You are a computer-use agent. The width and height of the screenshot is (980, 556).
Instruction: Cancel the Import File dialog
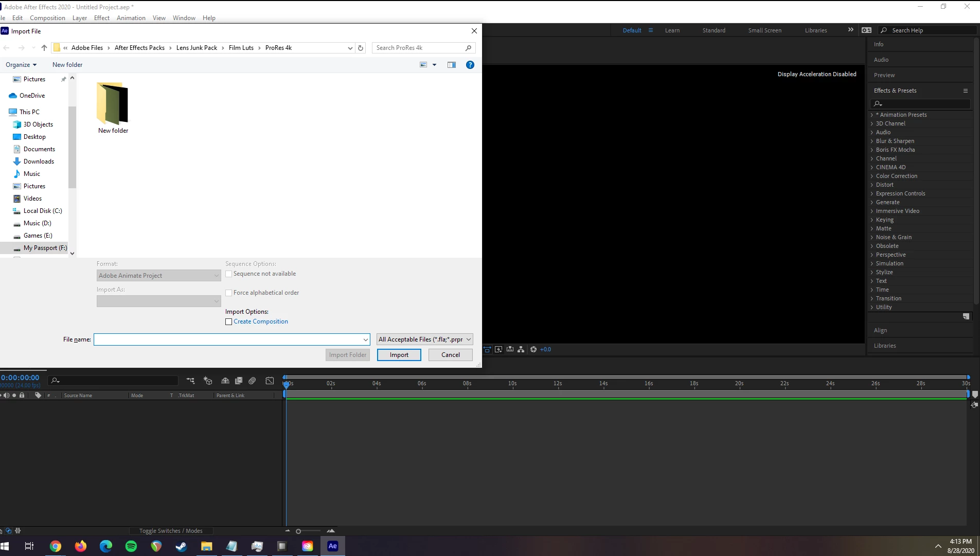[451, 355]
